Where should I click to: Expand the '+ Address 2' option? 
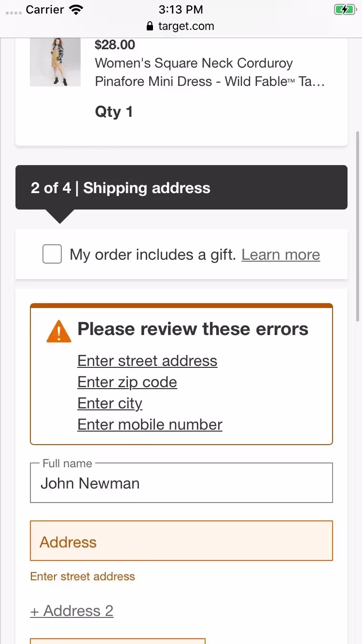click(x=72, y=611)
